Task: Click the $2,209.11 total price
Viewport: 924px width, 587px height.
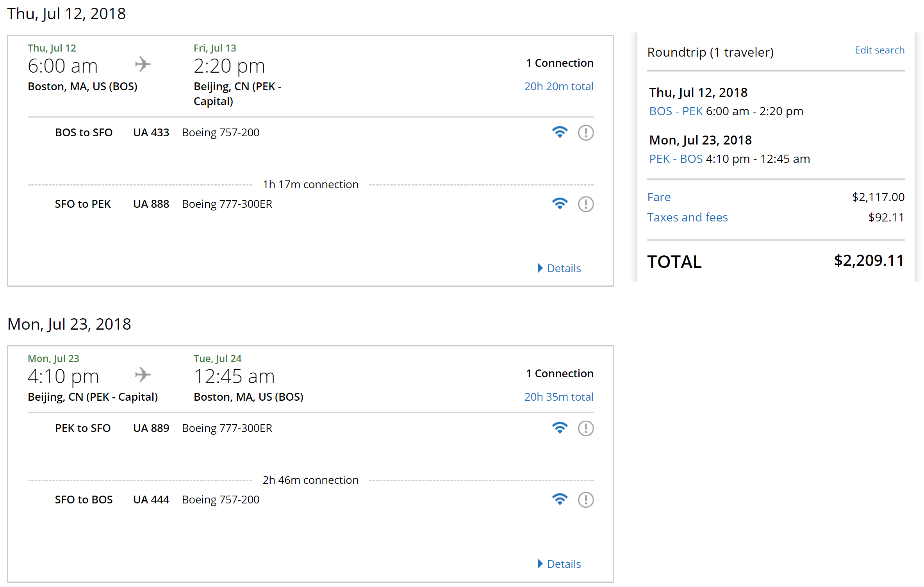Action: tap(869, 261)
